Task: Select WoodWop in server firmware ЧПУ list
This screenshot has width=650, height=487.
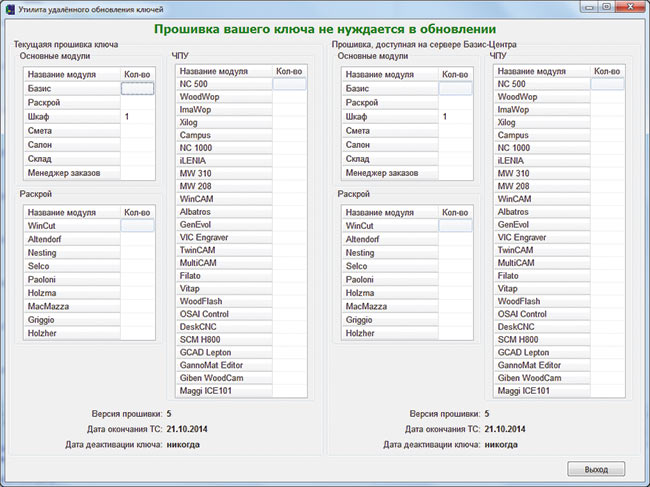Action: coord(541,97)
